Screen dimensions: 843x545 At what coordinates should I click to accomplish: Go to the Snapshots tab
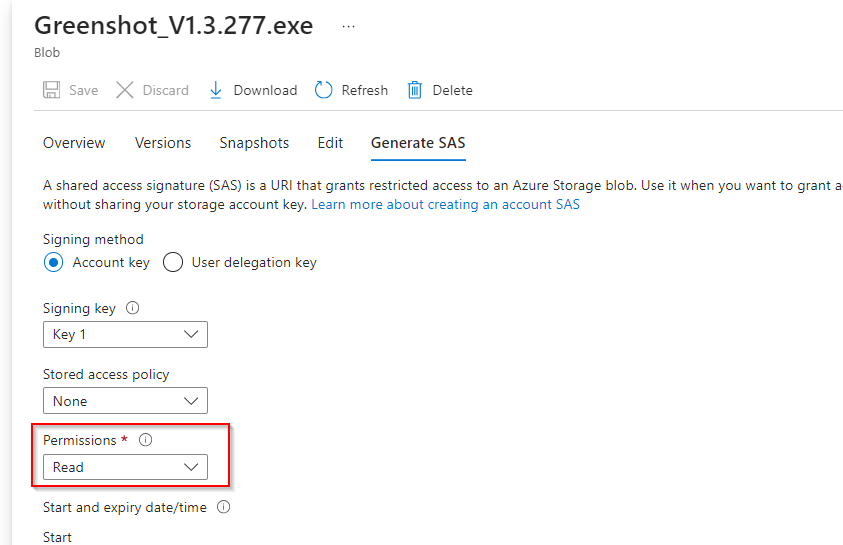coord(254,143)
